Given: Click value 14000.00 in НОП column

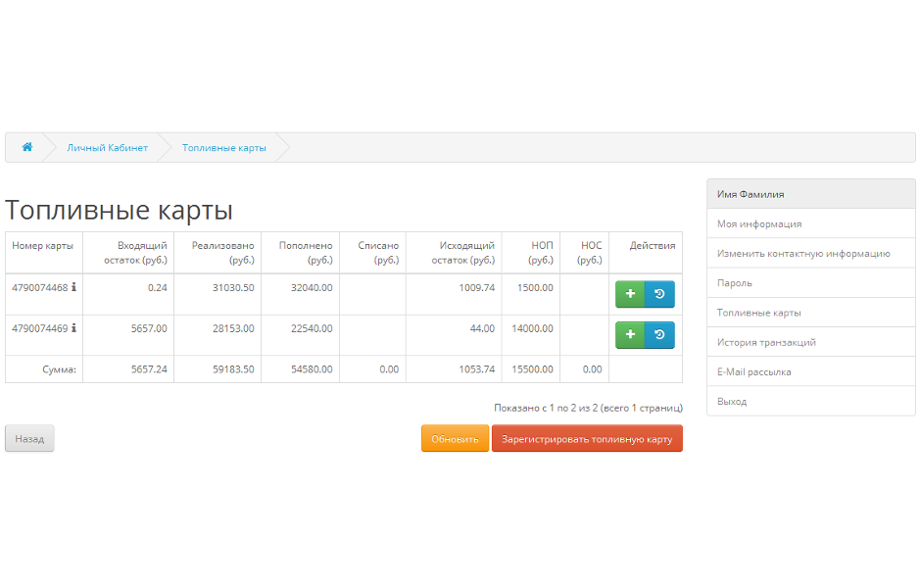Looking at the screenshot, I should pyautogui.click(x=532, y=328).
